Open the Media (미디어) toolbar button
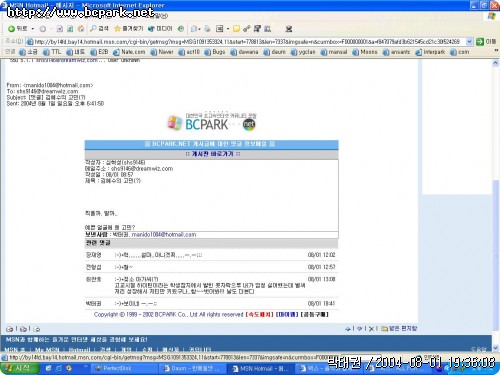 160,29
